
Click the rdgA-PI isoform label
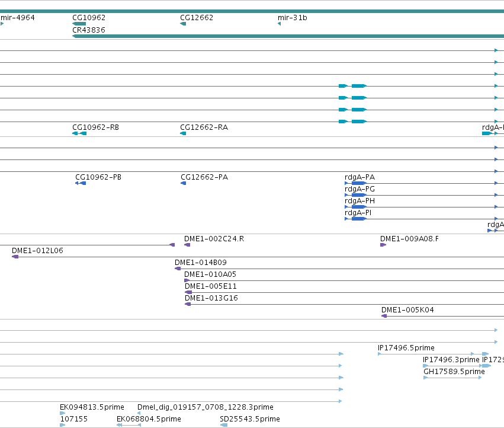[358, 213]
